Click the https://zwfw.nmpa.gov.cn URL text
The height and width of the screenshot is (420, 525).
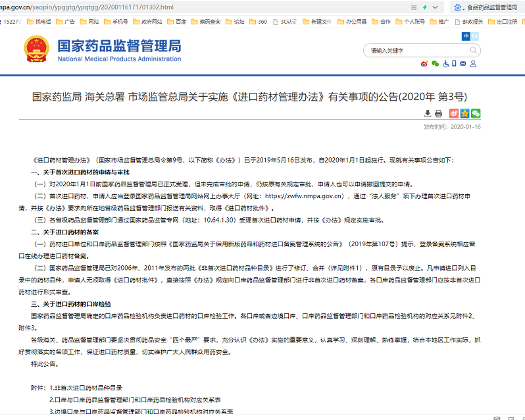305,196
